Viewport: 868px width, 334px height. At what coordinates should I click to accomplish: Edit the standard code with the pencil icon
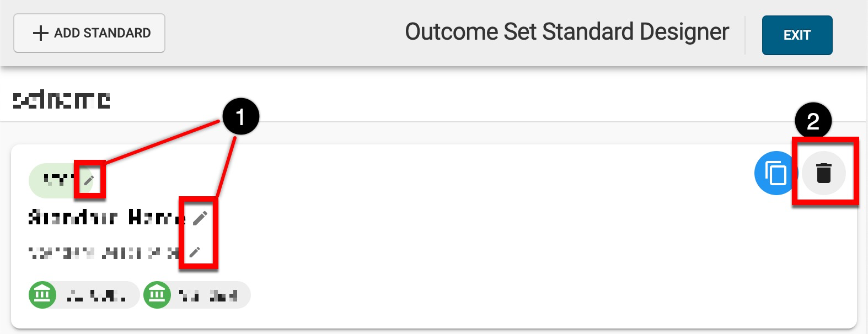point(89,180)
